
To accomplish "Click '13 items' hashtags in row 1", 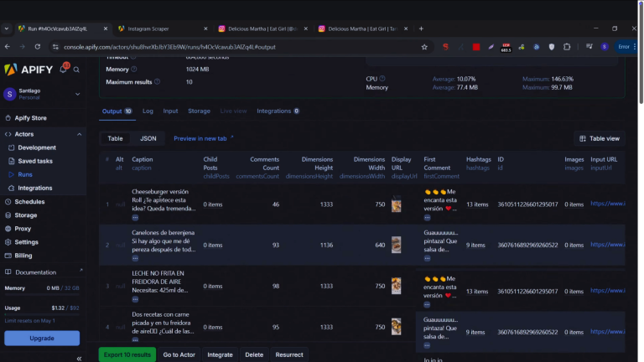I will point(477,204).
